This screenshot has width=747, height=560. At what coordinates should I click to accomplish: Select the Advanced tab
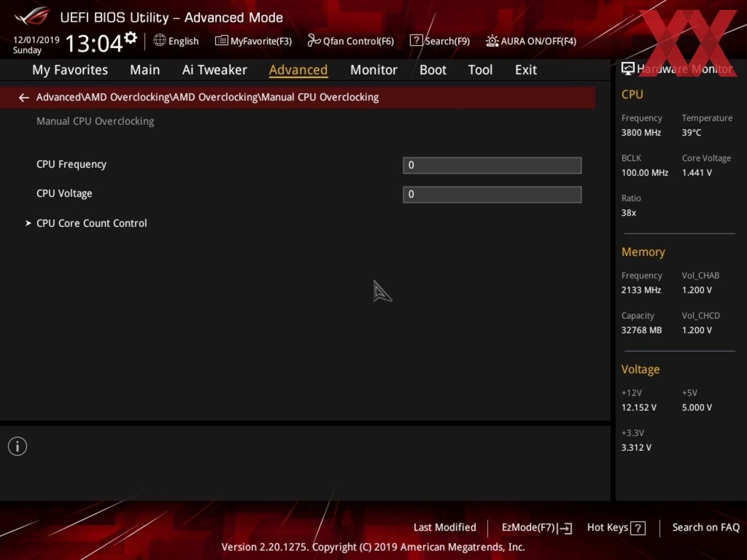[x=298, y=70]
